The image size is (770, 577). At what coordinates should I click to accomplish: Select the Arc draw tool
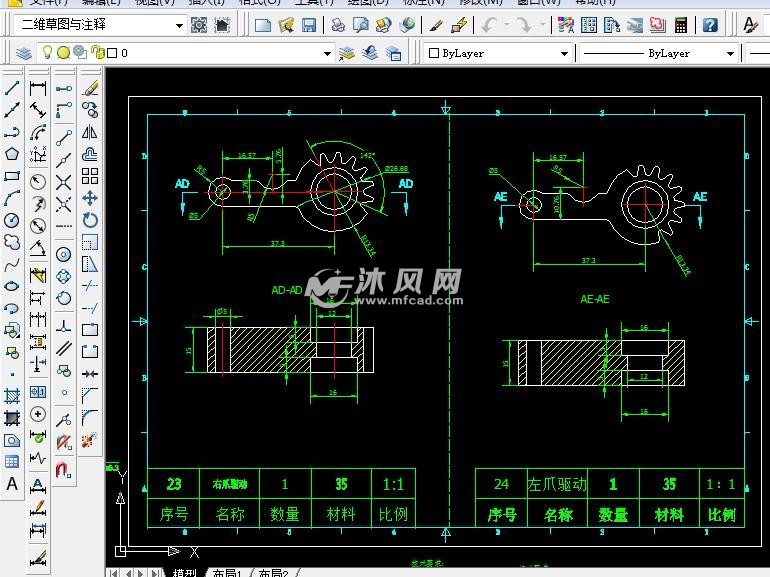(12, 198)
